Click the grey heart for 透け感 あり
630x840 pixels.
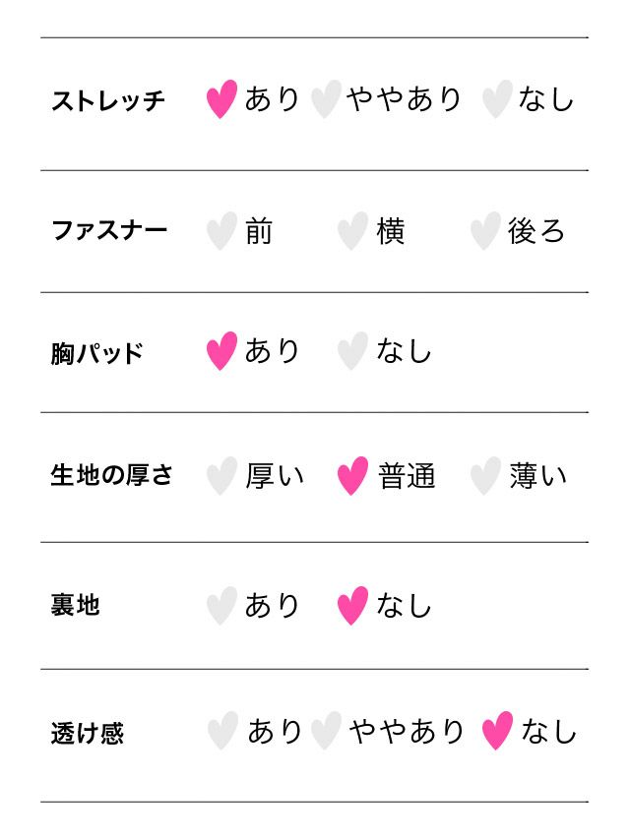click(x=222, y=732)
